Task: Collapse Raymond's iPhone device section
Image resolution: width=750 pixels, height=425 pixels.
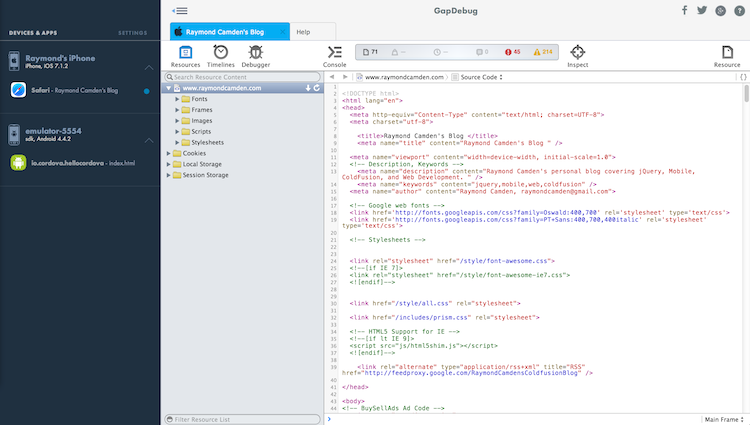Action: [x=149, y=67]
